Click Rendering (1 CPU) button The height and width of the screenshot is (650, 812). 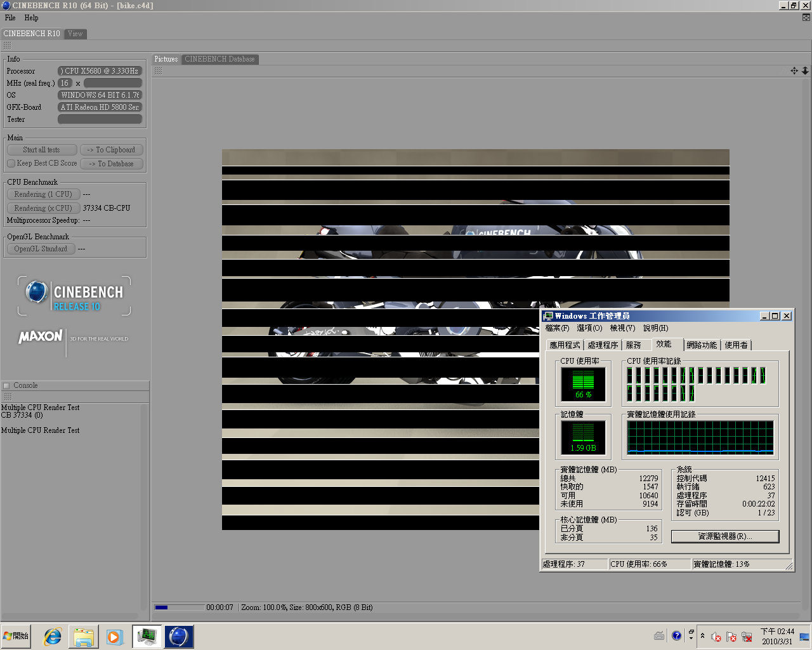coord(43,194)
